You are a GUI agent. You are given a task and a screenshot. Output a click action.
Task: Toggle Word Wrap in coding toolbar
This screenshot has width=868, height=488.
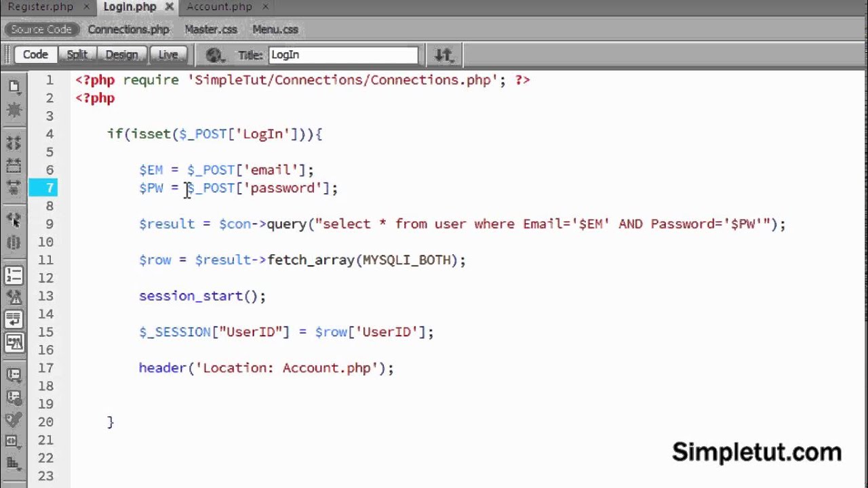coord(14,319)
